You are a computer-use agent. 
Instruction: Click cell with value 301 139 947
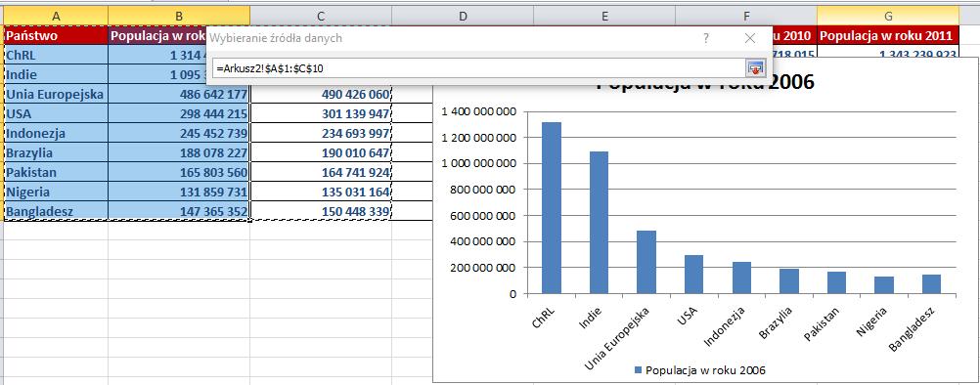(x=321, y=113)
